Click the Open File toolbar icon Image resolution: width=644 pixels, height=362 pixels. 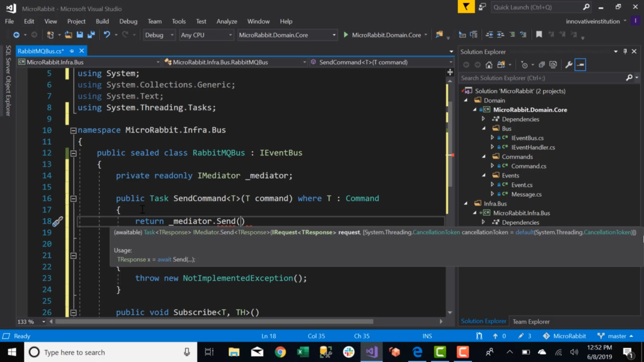click(68, 35)
